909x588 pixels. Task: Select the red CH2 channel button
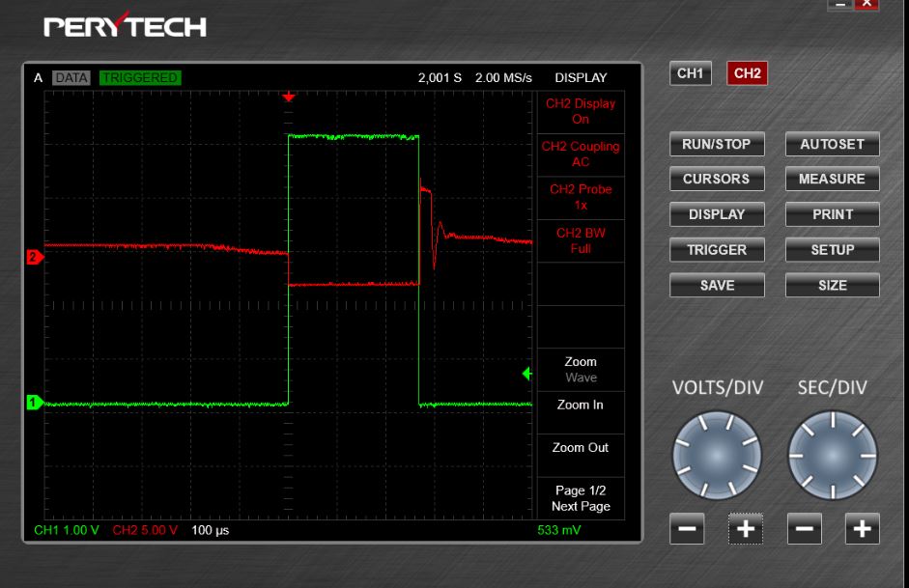pos(748,73)
